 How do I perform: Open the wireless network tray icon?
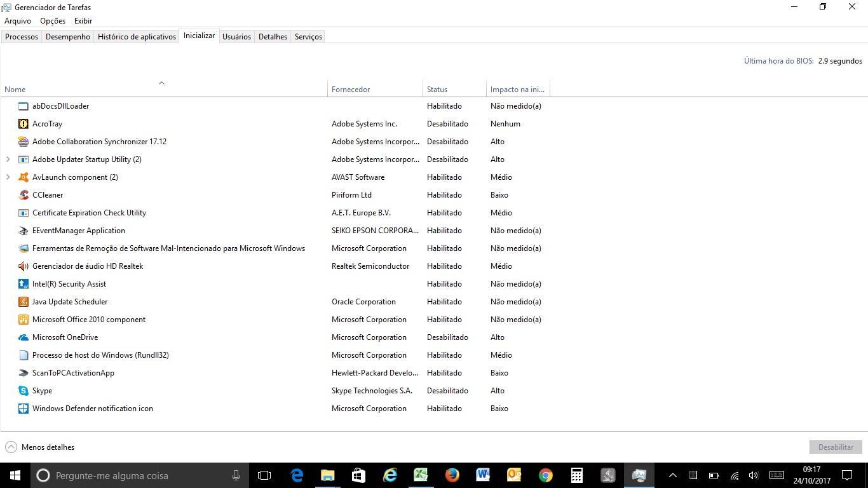(734, 475)
